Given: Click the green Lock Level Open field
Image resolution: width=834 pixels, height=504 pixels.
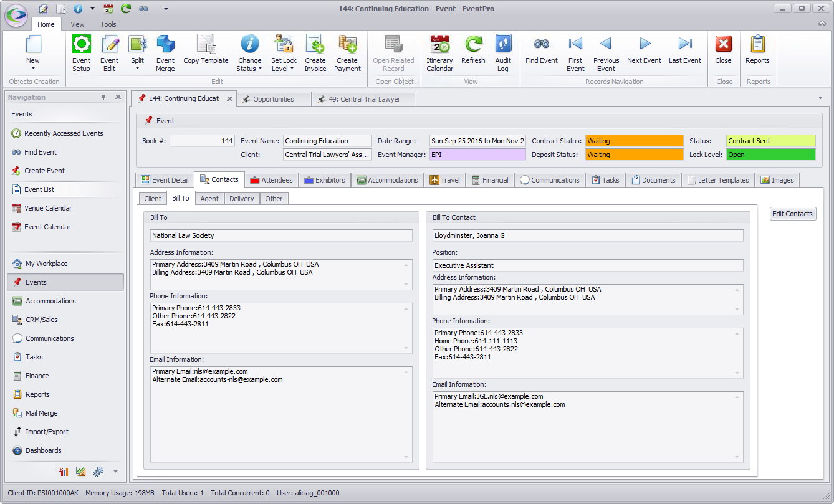Looking at the screenshot, I should pyautogui.click(x=770, y=155).
